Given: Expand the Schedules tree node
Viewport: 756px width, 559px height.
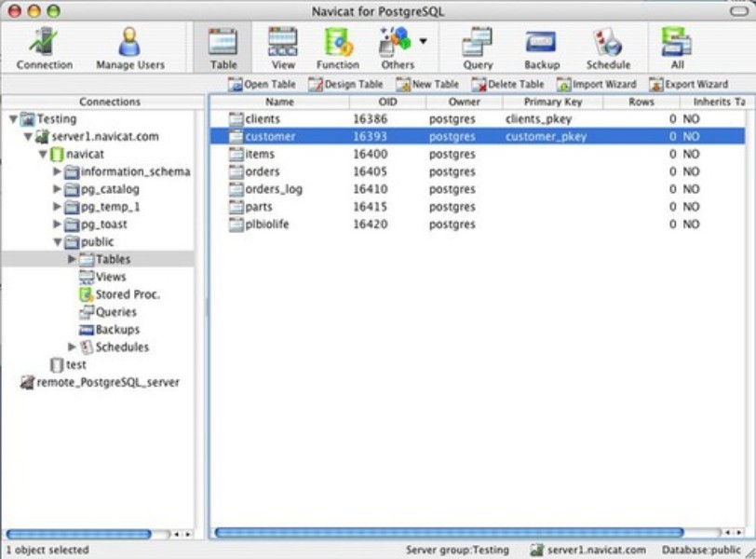Looking at the screenshot, I should tap(73, 348).
